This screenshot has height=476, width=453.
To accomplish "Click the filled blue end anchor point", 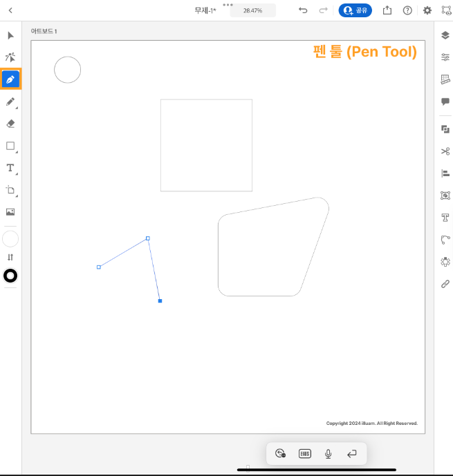I will pos(160,301).
